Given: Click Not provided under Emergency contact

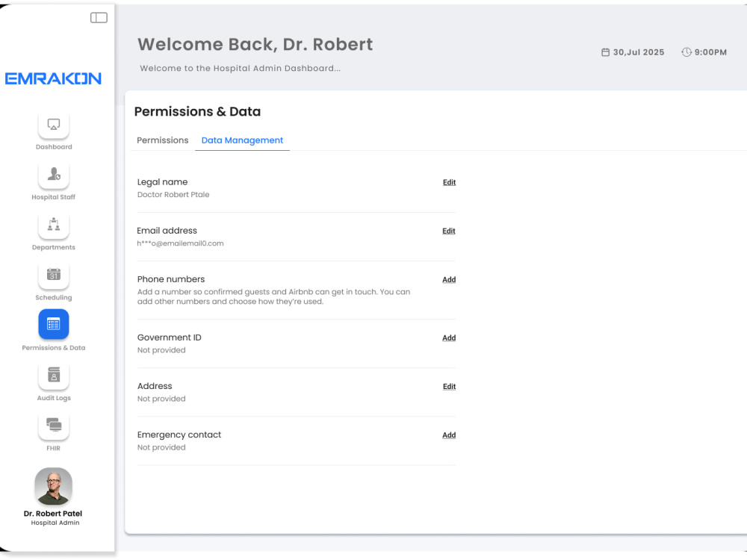Looking at the screenshot, I should [x=161, y=447].
